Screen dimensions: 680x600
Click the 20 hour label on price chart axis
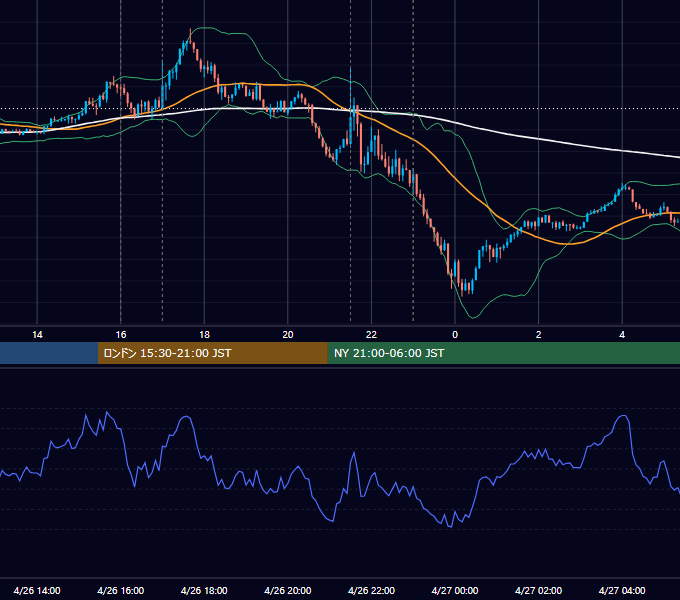[288, 335]
